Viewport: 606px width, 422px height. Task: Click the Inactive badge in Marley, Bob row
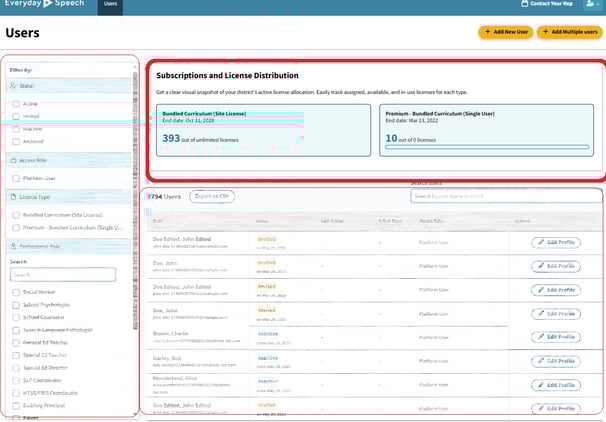(268, 358)
